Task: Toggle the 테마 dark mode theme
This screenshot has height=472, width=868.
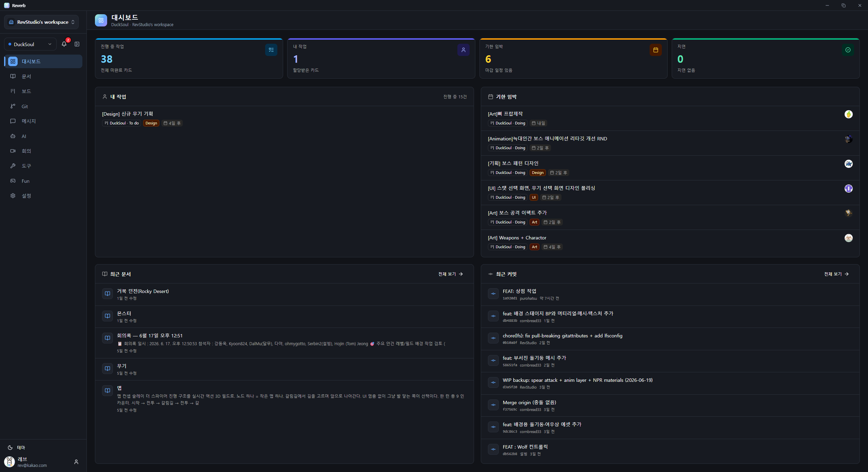Action: (x=17, y=448)
